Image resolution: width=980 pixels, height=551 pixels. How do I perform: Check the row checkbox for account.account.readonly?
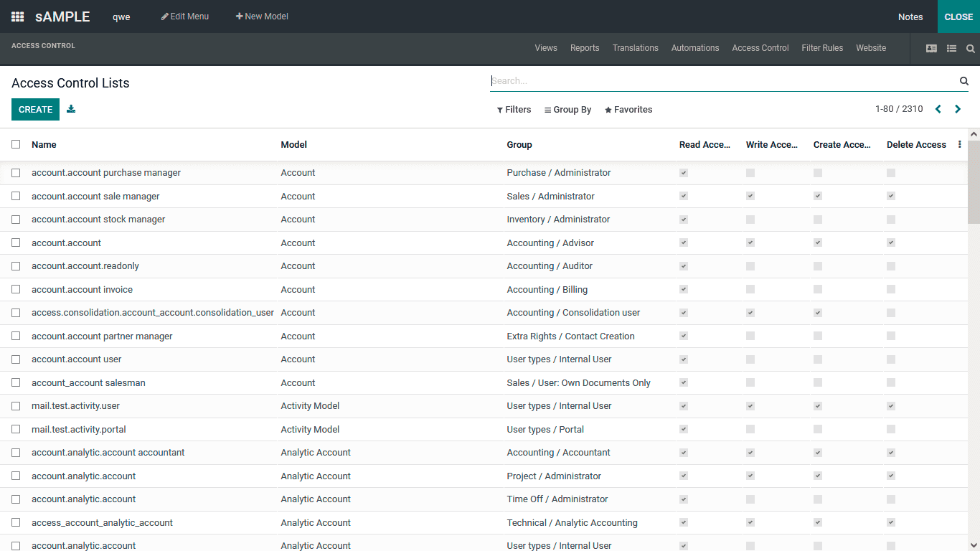coord(16,265)
